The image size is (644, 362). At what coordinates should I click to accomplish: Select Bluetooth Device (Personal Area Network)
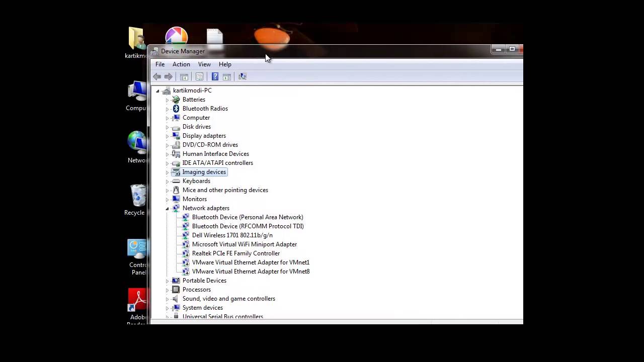(248, 217)
